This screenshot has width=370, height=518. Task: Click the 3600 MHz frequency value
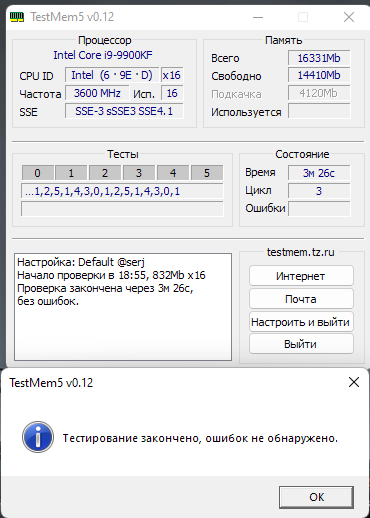(x=97, y=93)
